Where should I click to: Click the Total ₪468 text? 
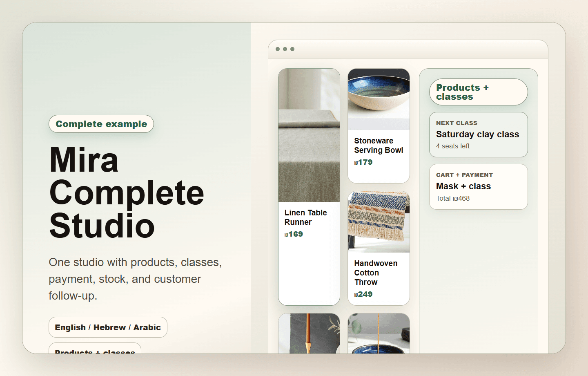tap(453, 198)
